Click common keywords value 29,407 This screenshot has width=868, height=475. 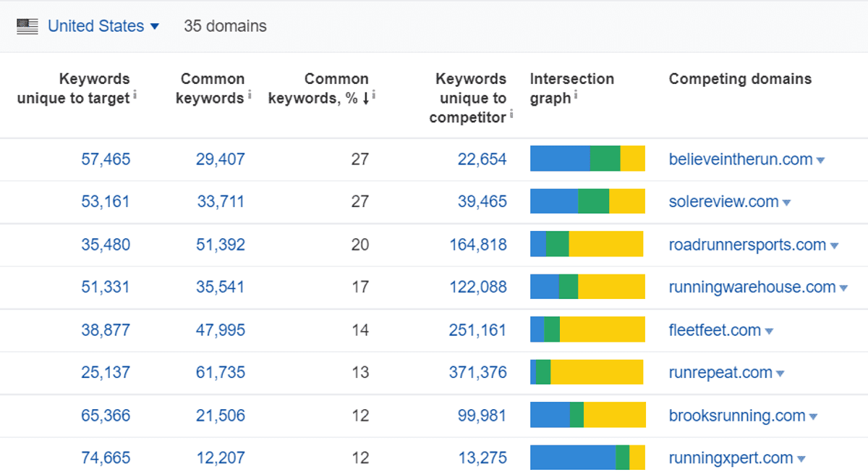point(220,159)
